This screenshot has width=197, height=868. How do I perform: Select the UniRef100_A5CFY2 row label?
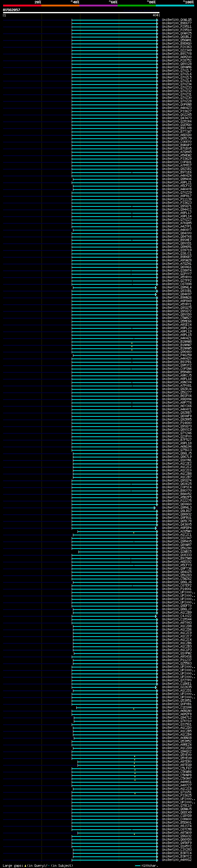tap(176, 186)
